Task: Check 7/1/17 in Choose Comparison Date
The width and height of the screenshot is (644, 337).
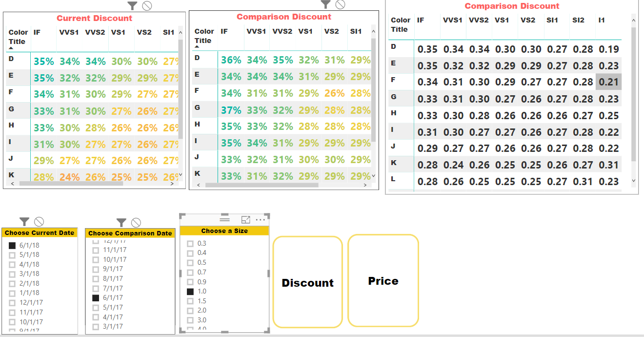Action: (96, 288)
